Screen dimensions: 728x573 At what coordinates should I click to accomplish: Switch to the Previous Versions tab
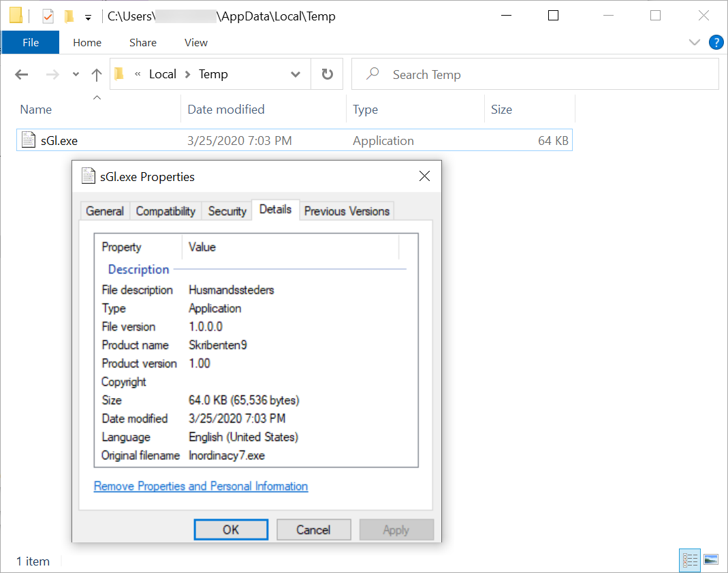click(347, 210)
